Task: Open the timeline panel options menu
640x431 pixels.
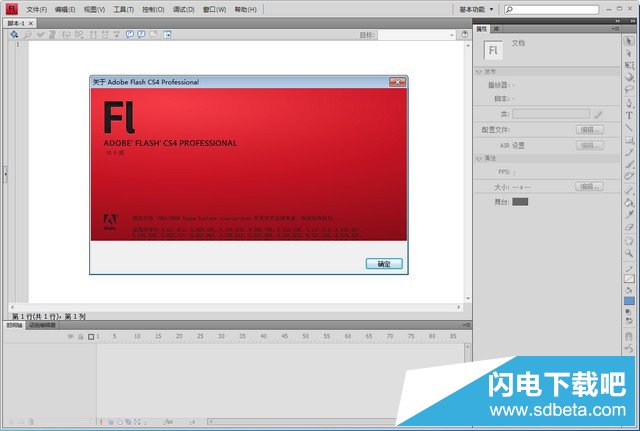Action: pyautogui.click(x=467, y=325)
